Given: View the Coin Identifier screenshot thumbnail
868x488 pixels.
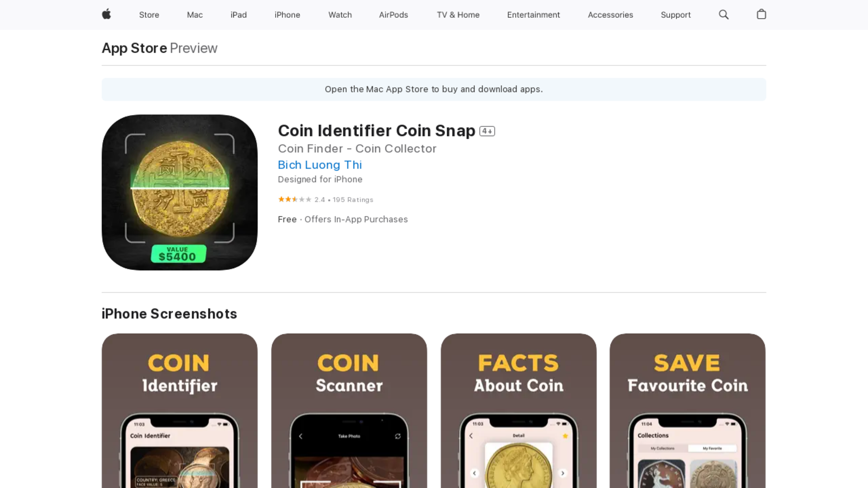Looking at the screenshot, I should [x=180, y=411].
